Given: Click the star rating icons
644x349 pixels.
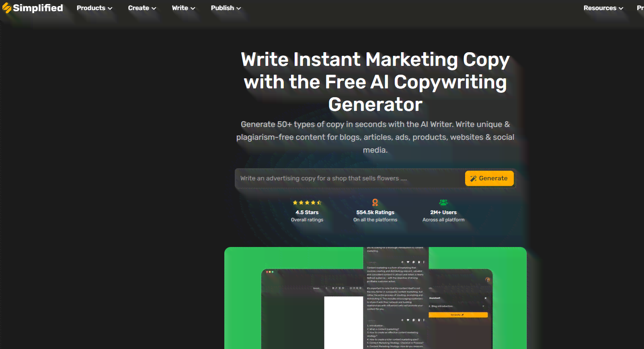Looking at the screenshot, I should coord(307,203).
